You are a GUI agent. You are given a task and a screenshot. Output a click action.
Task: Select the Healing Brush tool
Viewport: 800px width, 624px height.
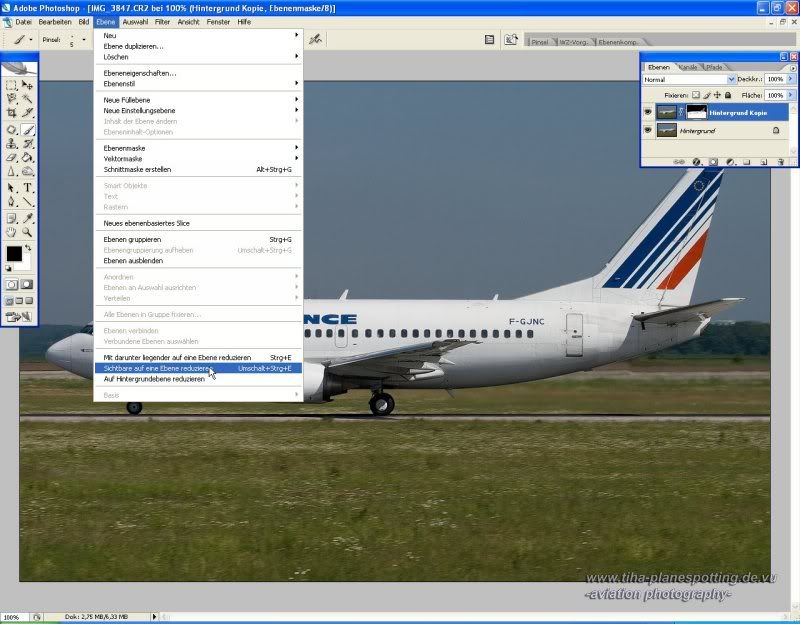click(x=11, y=130)
